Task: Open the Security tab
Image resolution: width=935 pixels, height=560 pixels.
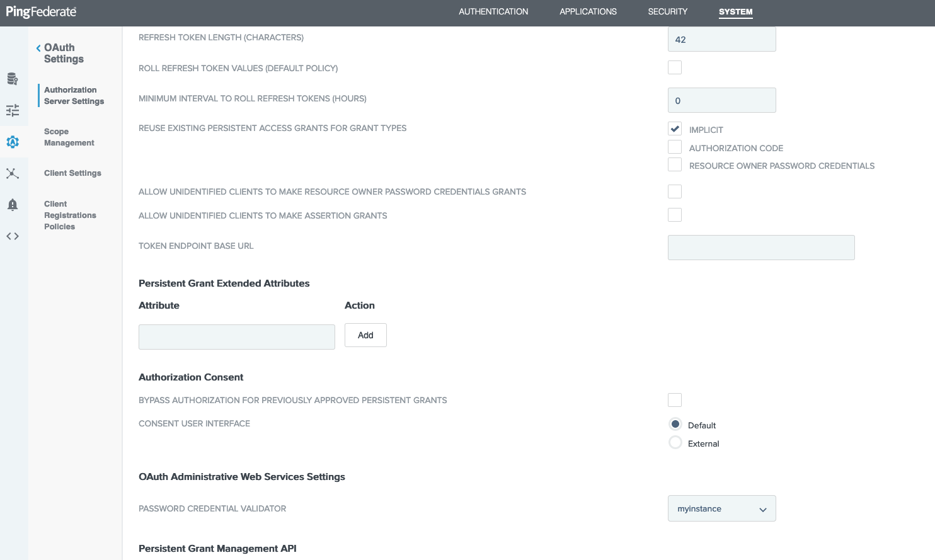Action: point(667,12)
